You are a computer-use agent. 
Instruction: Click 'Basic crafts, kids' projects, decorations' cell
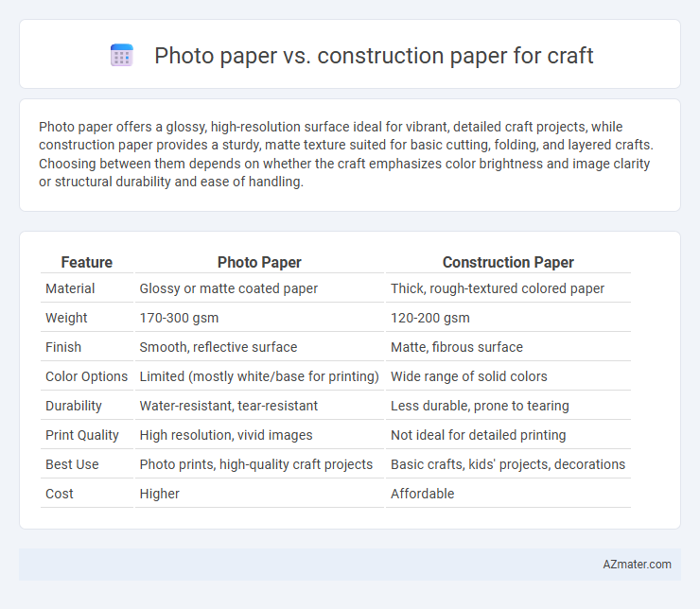coord(508,464)
